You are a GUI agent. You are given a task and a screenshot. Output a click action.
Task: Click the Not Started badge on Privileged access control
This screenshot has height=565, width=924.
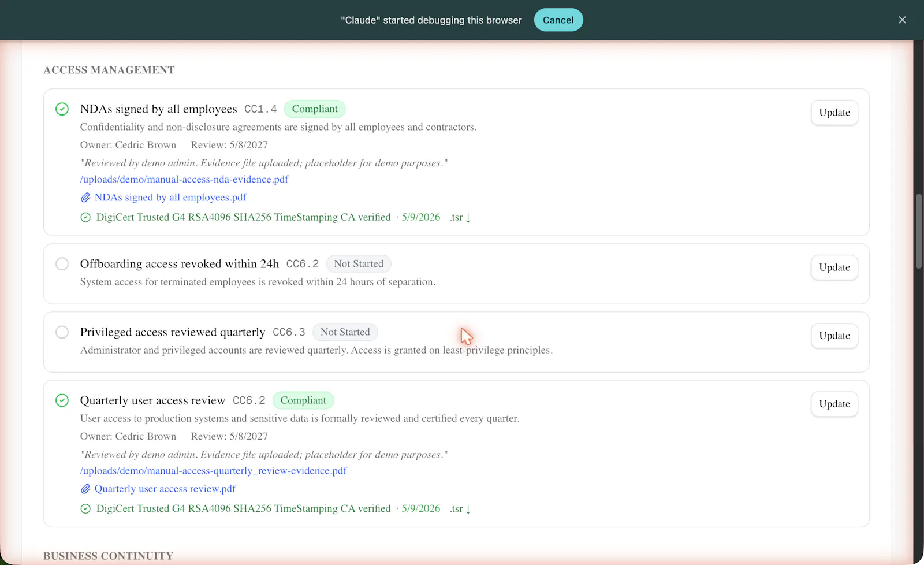(x=345, y=332)
